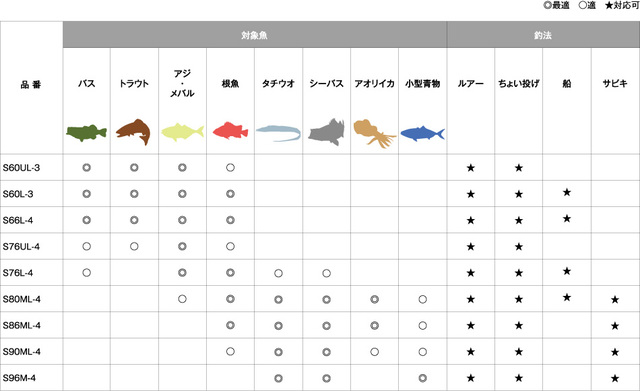Click the 品番 column header

tap(31, 85)
